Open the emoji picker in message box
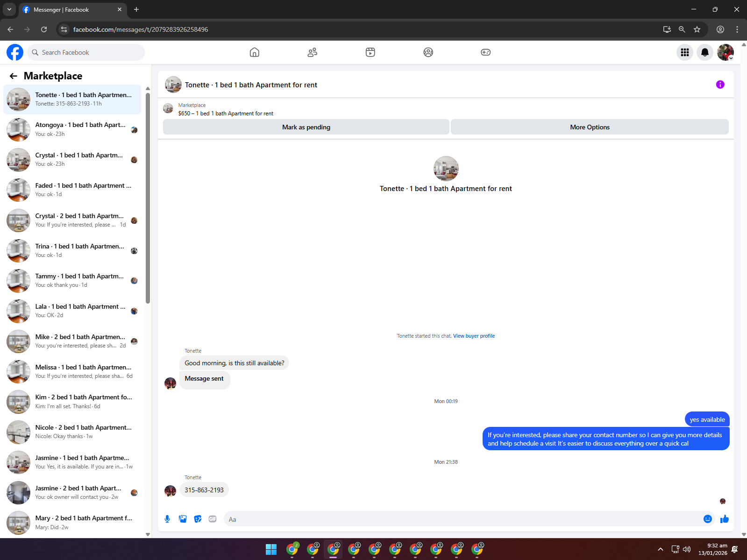Screen dimensions: 747x560 pyautogui.click(x=708, y=519)
